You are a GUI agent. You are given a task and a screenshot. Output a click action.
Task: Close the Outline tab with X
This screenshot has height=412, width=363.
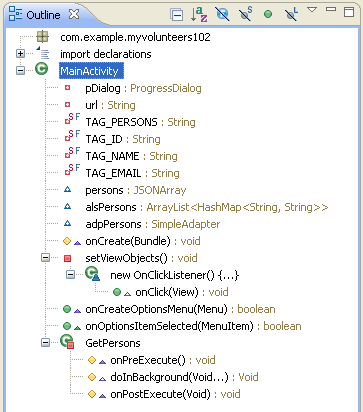point(74,14)
